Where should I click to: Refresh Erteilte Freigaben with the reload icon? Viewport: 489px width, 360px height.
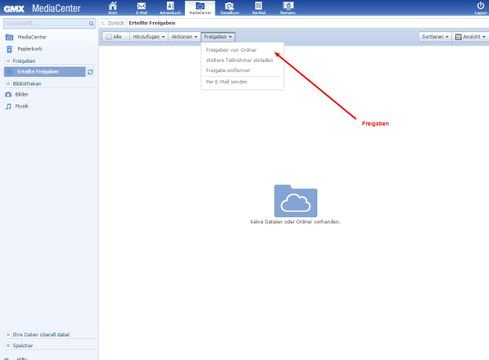pyautogui.click(x=90, y=72)
